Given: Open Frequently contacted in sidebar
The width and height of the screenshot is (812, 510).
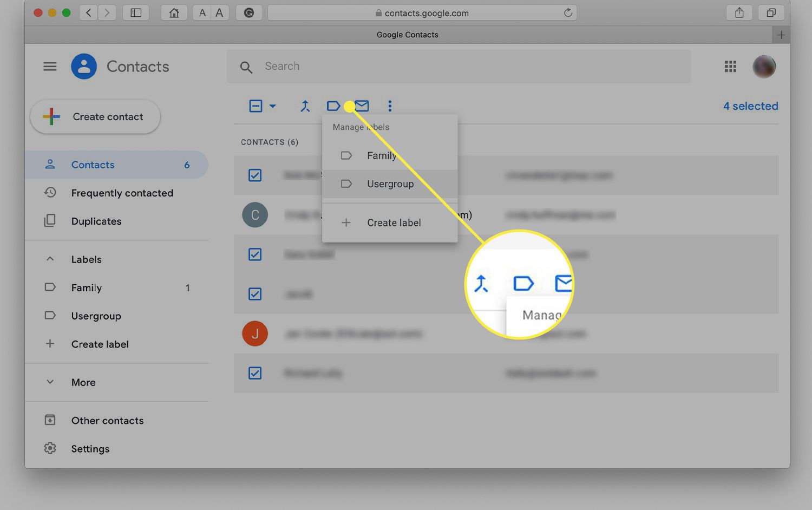Looking at the screenshot, I should point(116,193).
